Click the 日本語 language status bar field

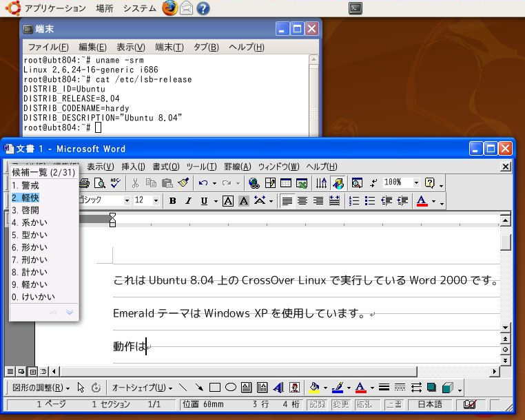coord(430,404)
